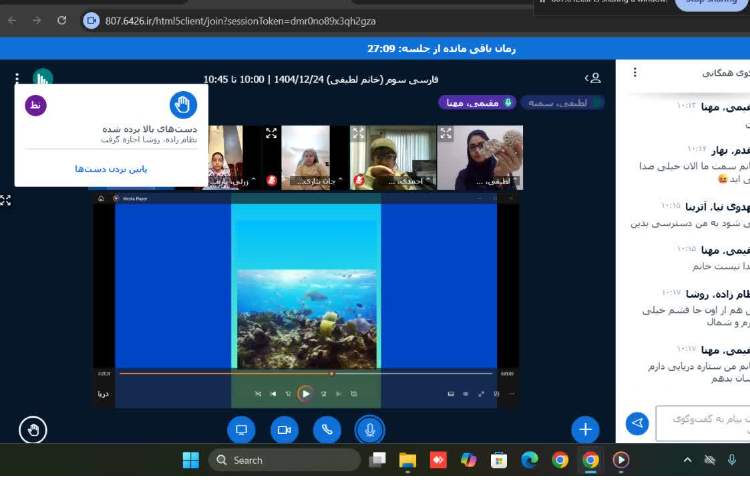Toggle the users list panel icon

[x=593, y=78]
